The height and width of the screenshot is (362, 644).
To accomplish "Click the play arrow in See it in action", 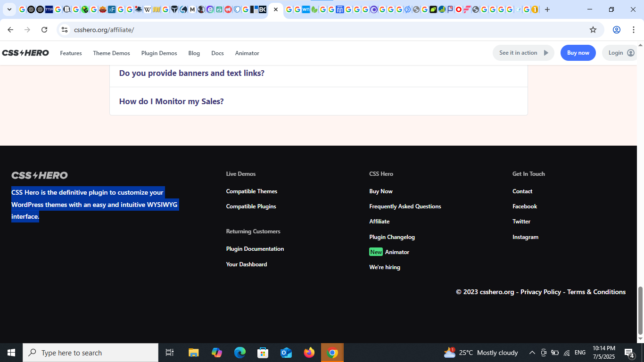I will click(x=546, y=53).
